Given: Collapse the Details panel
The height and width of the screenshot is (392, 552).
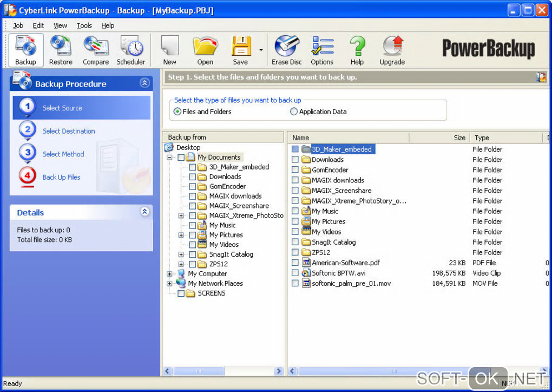Looking at the screenshot, I should (144, 211).
